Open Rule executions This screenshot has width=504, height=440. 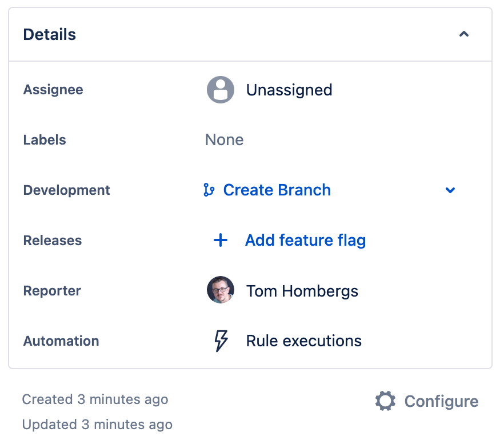(303, 341)
